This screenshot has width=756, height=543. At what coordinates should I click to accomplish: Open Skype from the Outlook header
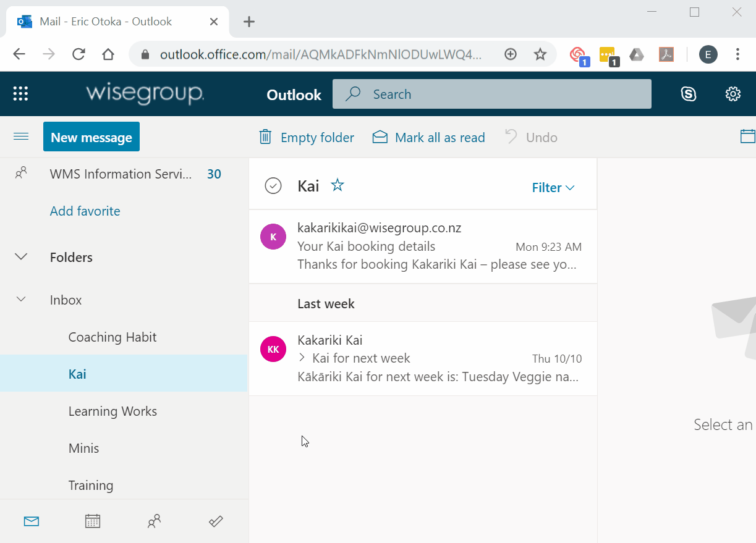click(x=689, y=94)
